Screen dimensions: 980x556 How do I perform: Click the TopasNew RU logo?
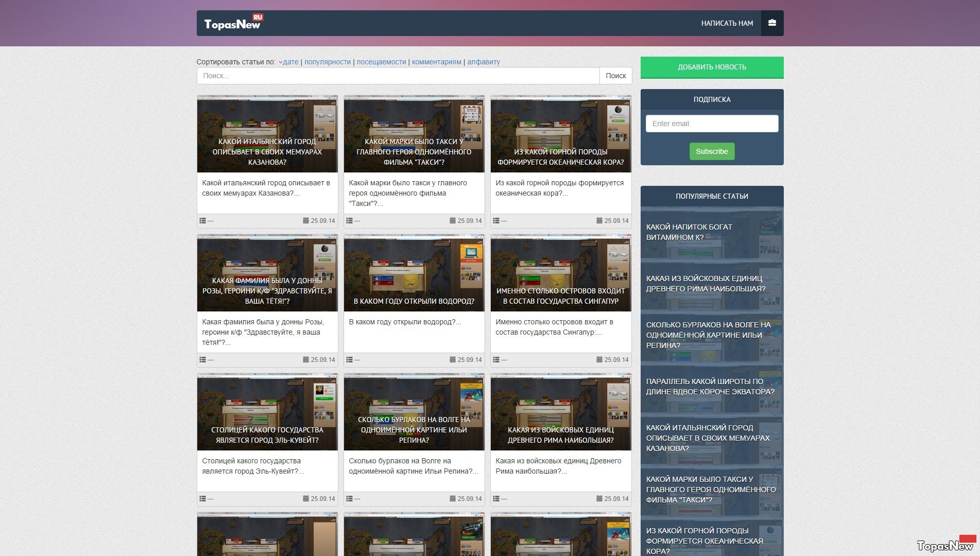(x=233, y=23)
